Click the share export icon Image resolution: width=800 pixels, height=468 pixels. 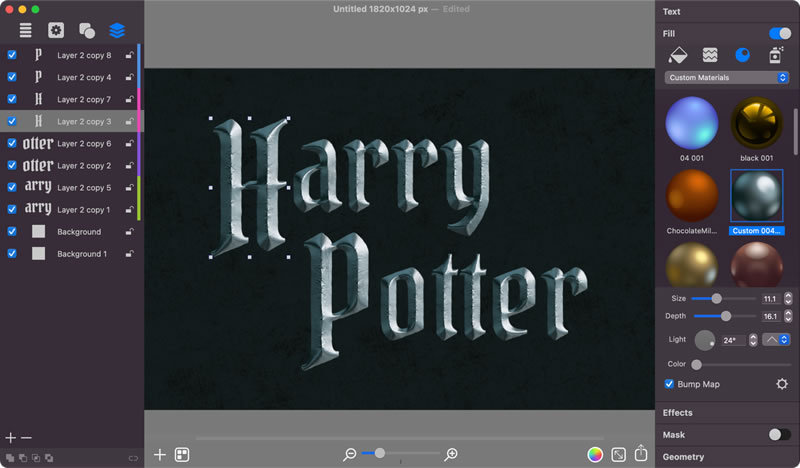(641, 453)
